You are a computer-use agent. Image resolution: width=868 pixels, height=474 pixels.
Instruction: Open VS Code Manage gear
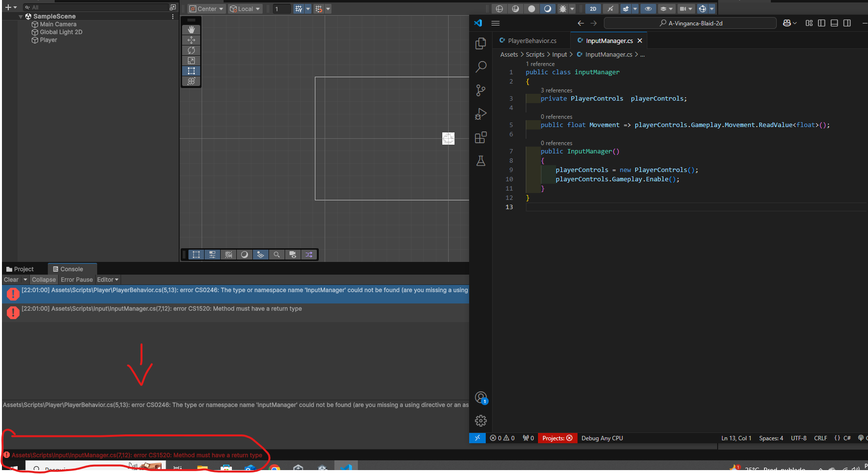tap(481, 421)
